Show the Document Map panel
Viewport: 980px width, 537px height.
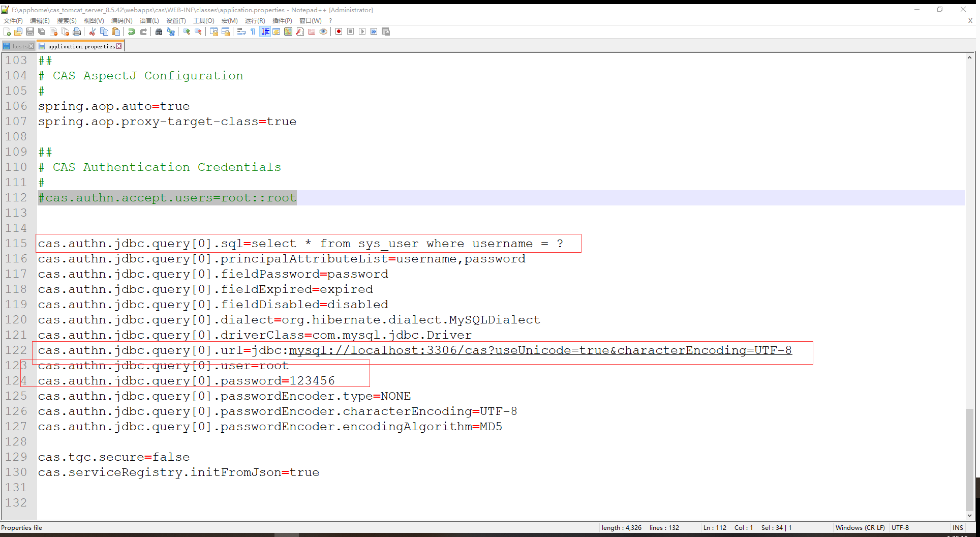(288, 32)
